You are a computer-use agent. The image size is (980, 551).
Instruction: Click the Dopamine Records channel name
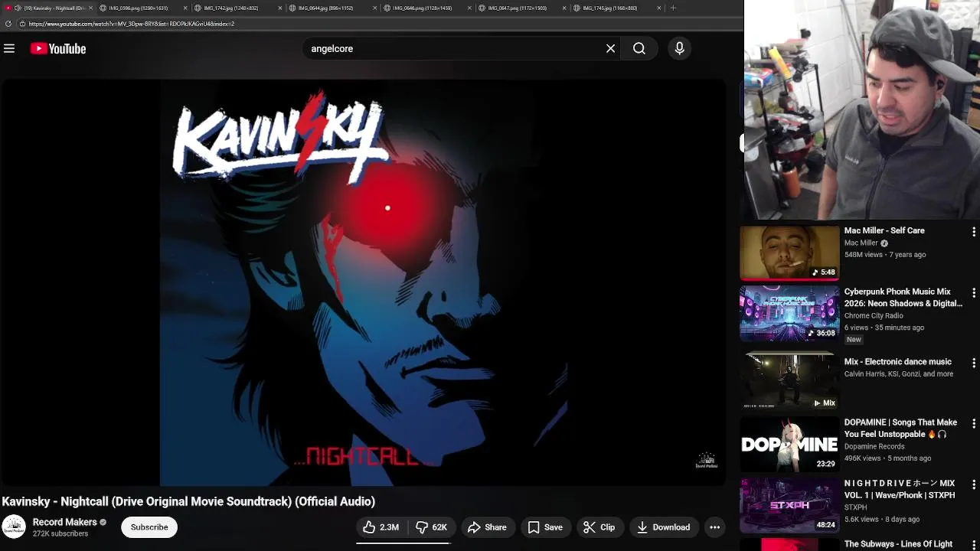tap(874, 446)
